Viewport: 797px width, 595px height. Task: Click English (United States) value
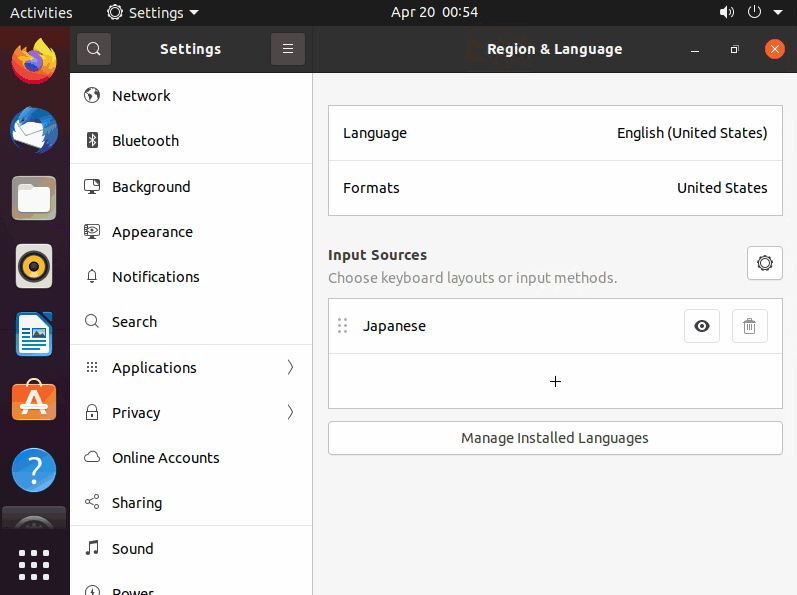point(692,133)
